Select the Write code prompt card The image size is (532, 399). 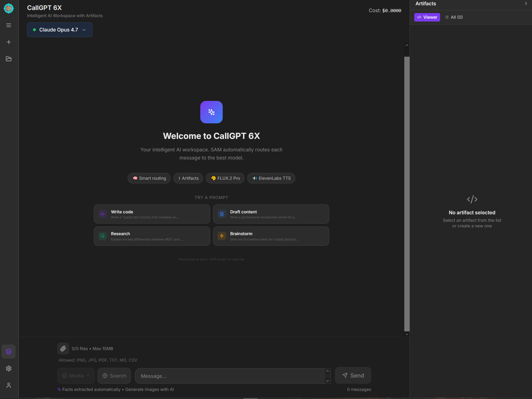[152, 214]
